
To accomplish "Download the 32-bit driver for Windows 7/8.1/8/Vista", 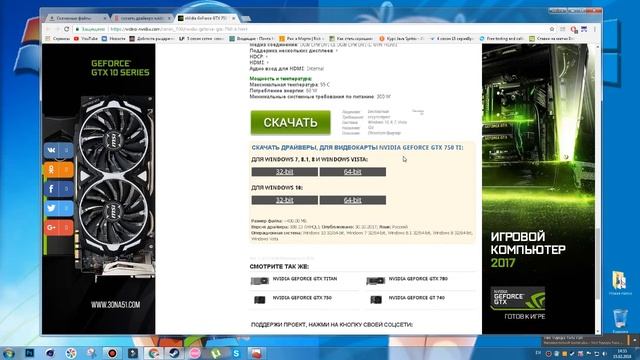I will (x=284, y=172).
